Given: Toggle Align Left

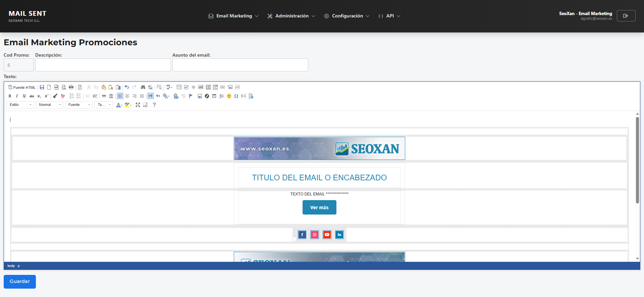Looking at the screenshot, I should (120, 96).
